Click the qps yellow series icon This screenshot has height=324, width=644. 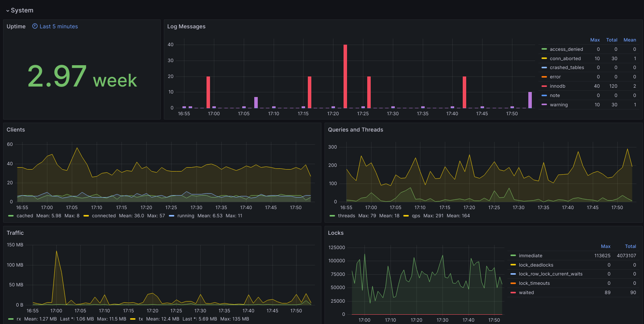[406, 216]
